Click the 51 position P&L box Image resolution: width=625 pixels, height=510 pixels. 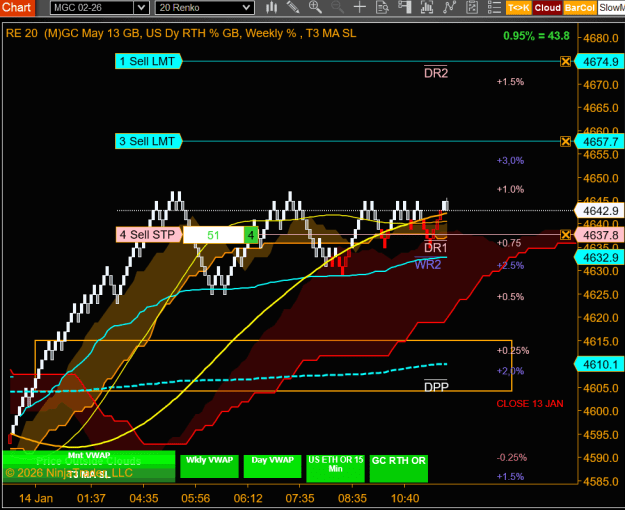click(x=214, y=235)
